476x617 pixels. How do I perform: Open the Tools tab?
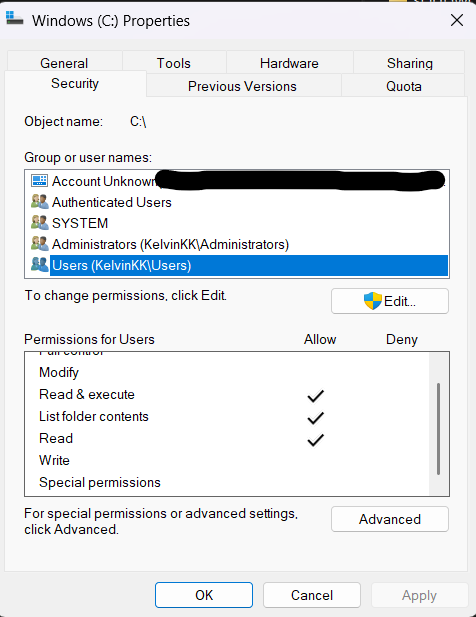(174, 63)
